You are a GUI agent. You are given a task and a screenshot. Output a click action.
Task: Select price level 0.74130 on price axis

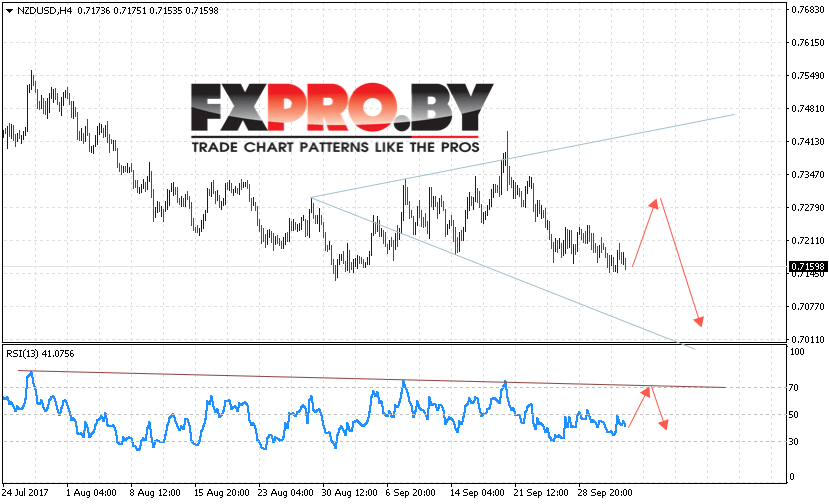807,141
